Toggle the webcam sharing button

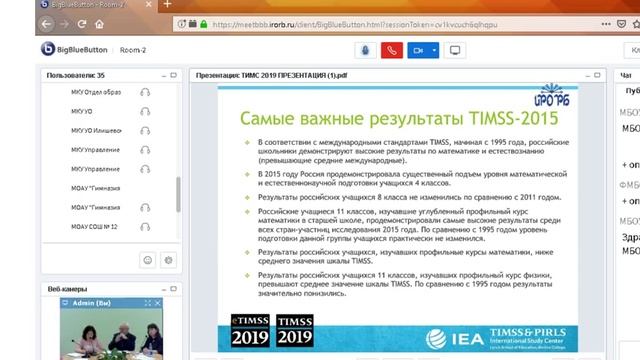[418, 50]
